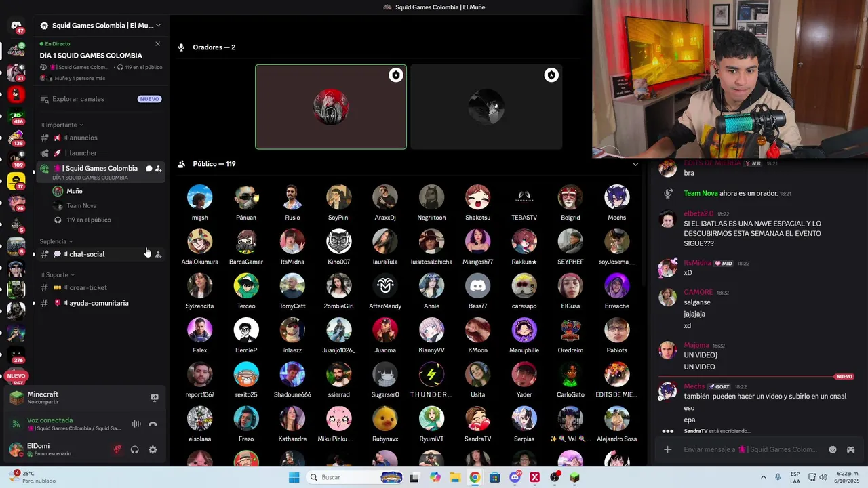Screen dimensions: 868x488
Task: Click the message input field
Action: click(750, 449)
